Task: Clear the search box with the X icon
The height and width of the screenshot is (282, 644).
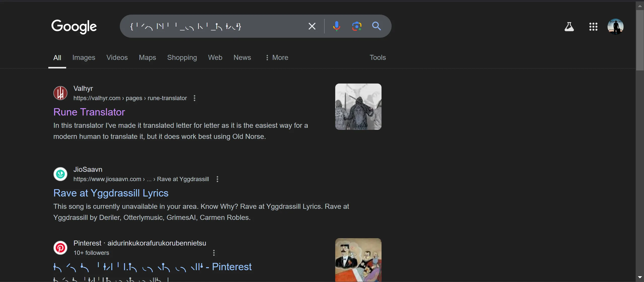Action: [312, 26]
